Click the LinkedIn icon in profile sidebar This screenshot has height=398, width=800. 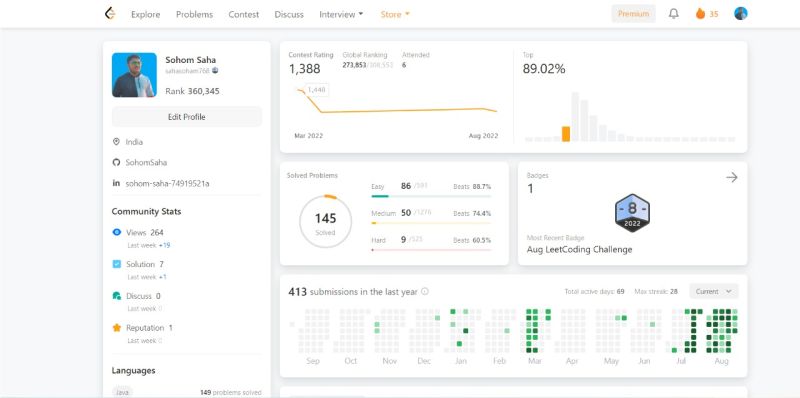pos(116,183)
